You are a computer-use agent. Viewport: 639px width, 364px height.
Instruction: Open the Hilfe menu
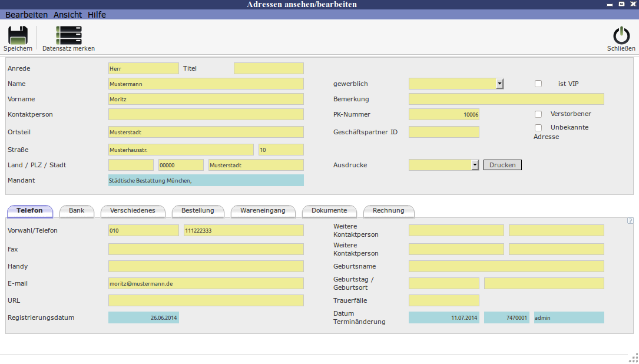pyautogui.click(x=97, y=15)
